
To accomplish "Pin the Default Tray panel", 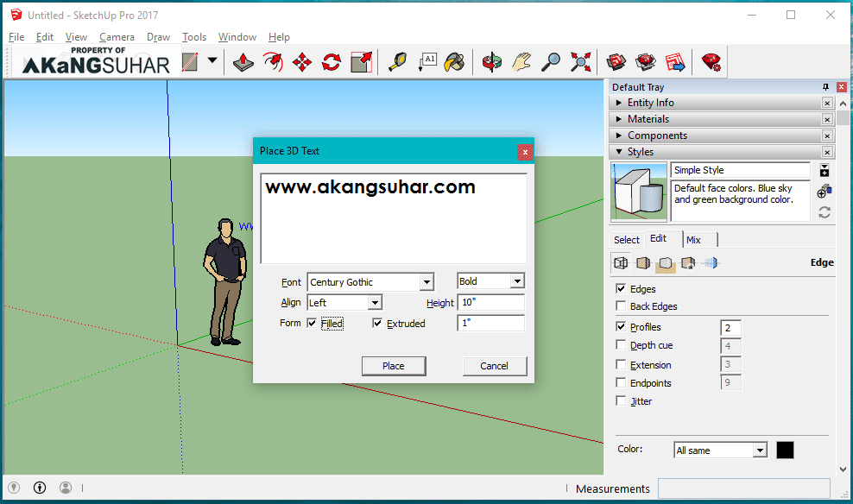I will 825,87.
